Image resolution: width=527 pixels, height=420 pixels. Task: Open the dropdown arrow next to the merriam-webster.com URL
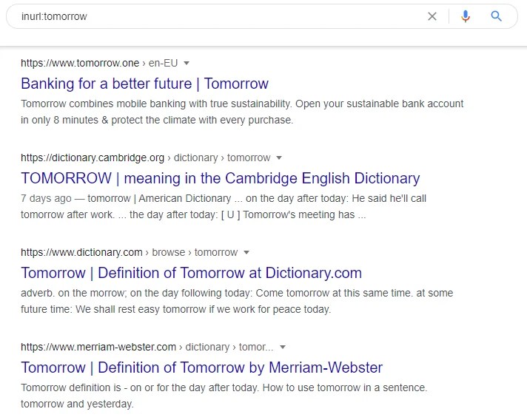point(282,347)
